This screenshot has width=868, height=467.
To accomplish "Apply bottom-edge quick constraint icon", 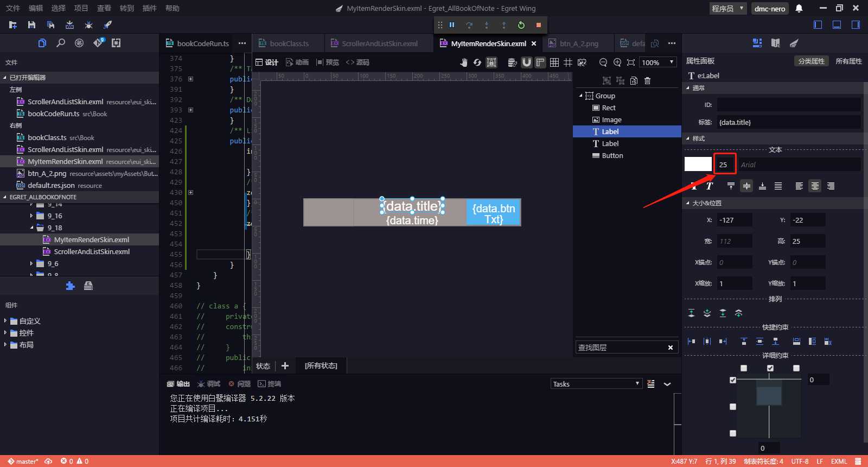I will click(x=775, y=342).
